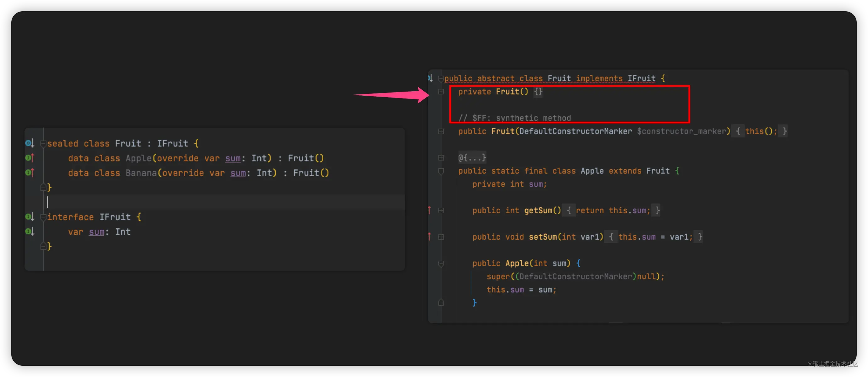Screen dimensions: 868x377
Task: Click the underlined 'sum' in the Banana declaration
Action: coord(238,173)
